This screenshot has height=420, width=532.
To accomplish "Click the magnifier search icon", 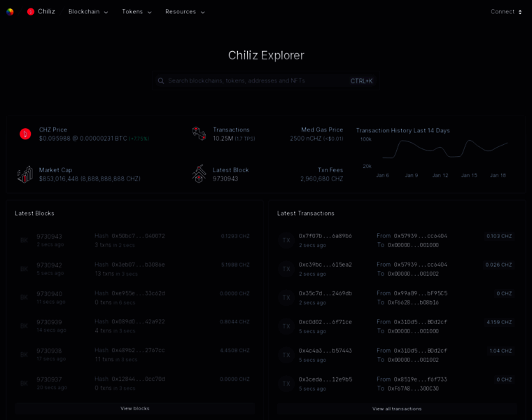I will point(161,80).
